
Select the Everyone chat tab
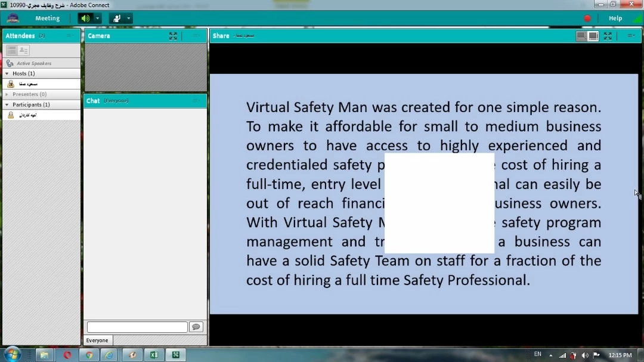[97, 340]
